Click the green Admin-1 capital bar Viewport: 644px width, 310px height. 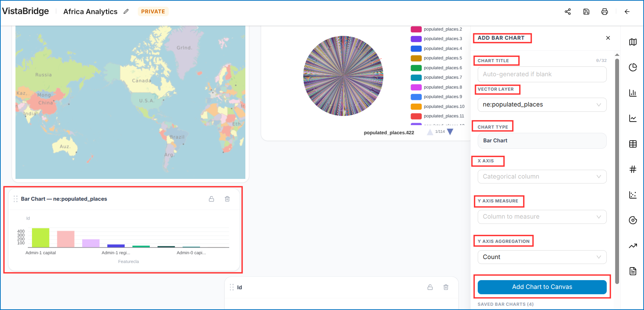click(x=40, y=238)
